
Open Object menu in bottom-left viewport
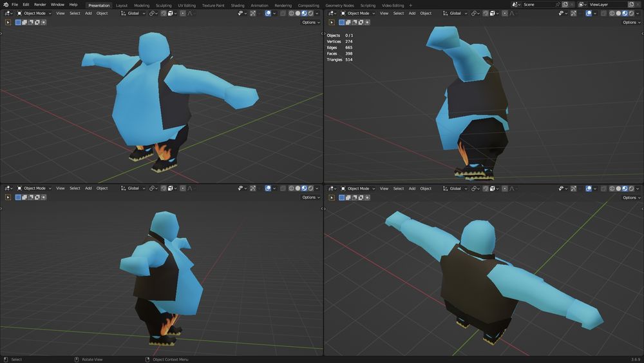coord(102,188)
